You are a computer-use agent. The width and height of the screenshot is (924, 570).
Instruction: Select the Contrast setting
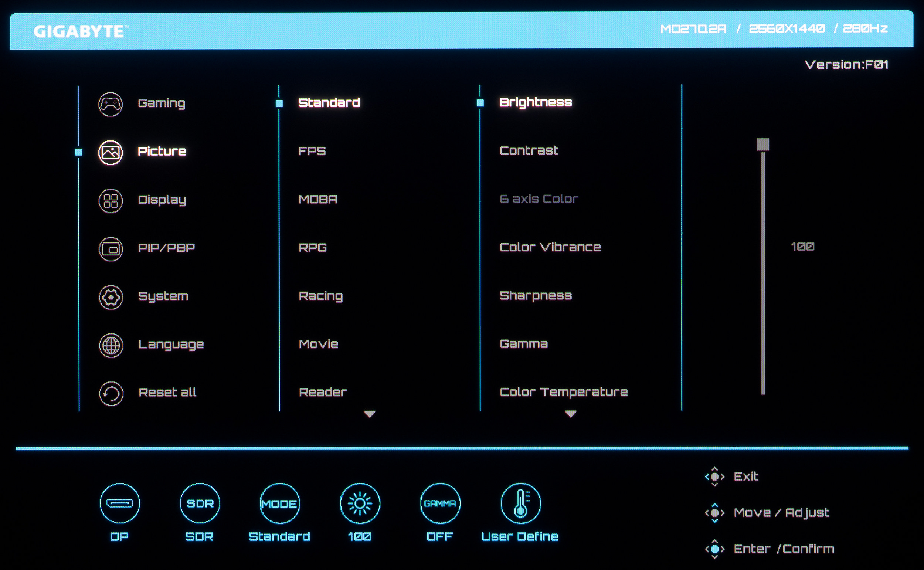[x=529, y=150]
